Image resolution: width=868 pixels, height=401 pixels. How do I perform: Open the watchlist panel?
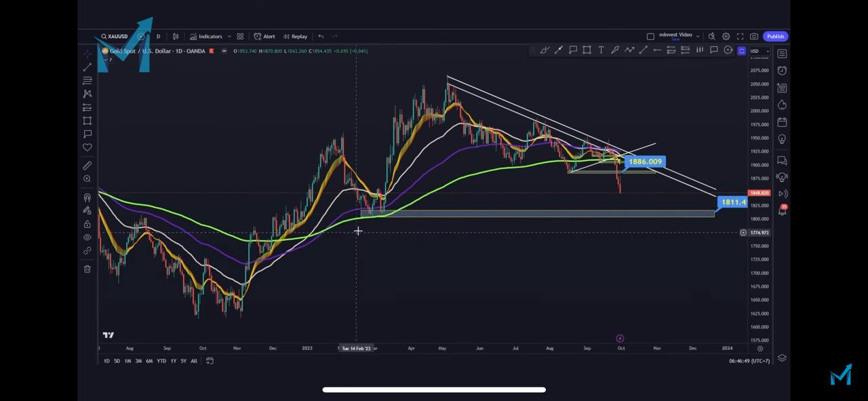tap(782, 54)
